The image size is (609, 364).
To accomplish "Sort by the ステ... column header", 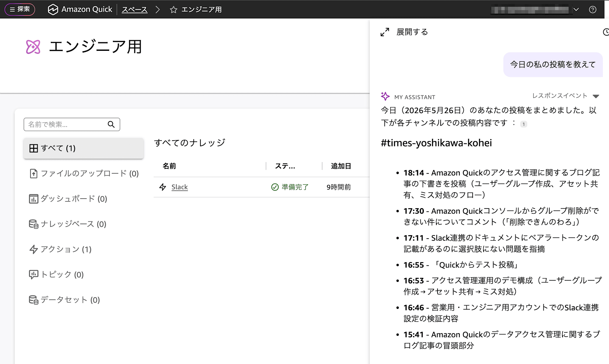I will coord(285,166).
